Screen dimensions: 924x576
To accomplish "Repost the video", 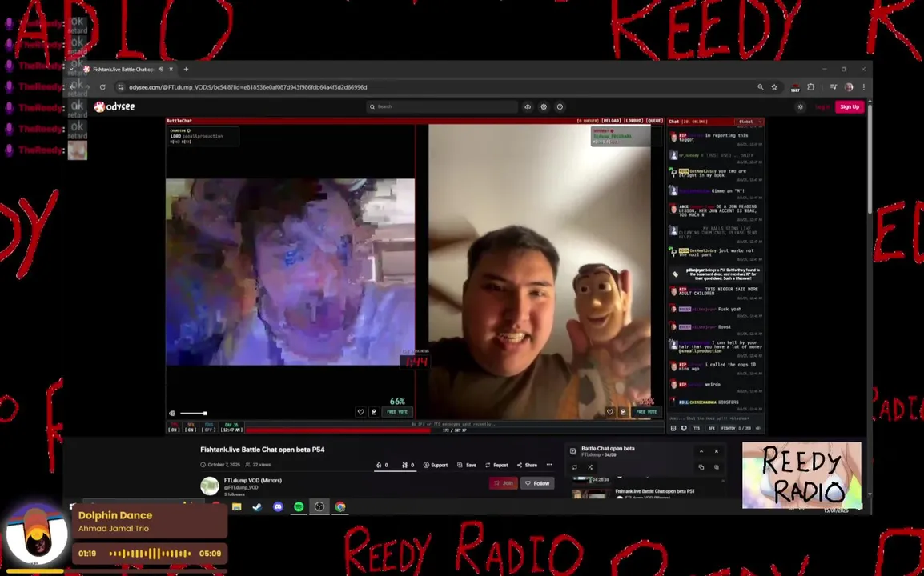I will [496, 465].
